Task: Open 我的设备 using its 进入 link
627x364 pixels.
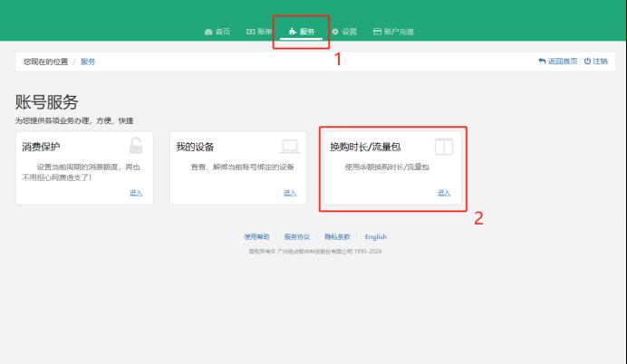Action: click(x=290, y=192)
